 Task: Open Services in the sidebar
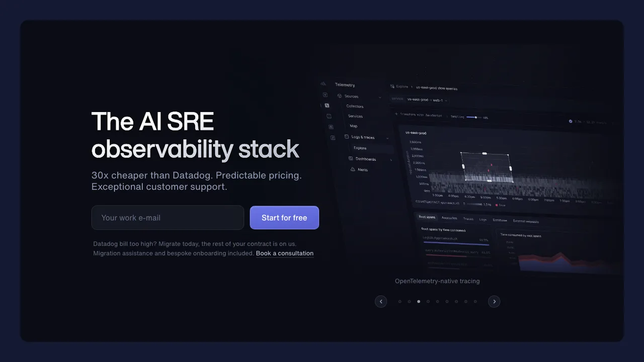[x=355, y=116]
